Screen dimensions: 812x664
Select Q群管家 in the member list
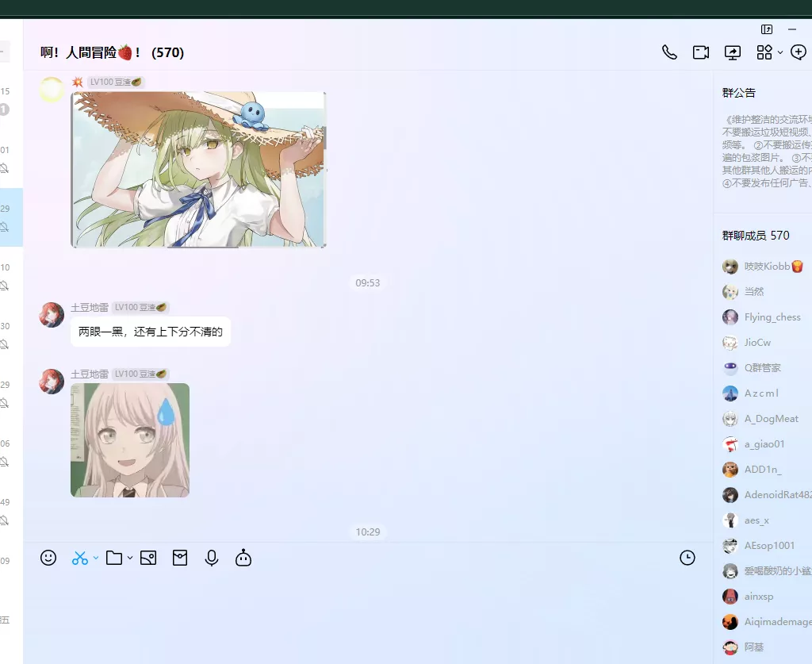click(762, 368)
